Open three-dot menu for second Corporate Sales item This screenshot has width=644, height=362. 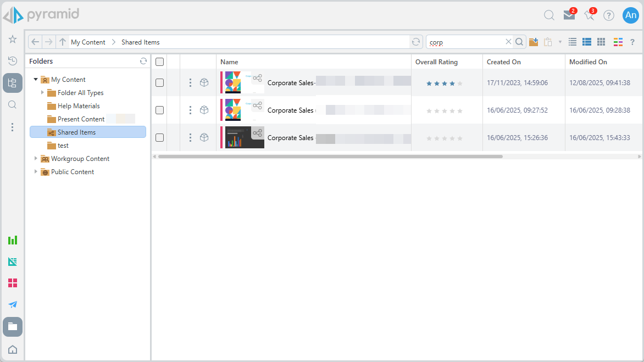tap(190, 110)
